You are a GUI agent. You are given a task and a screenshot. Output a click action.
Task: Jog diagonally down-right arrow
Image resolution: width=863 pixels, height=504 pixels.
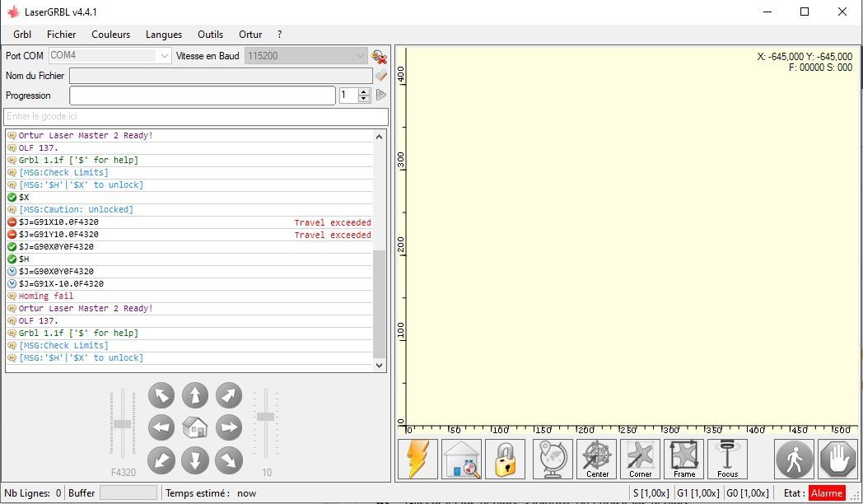(228, 460)
